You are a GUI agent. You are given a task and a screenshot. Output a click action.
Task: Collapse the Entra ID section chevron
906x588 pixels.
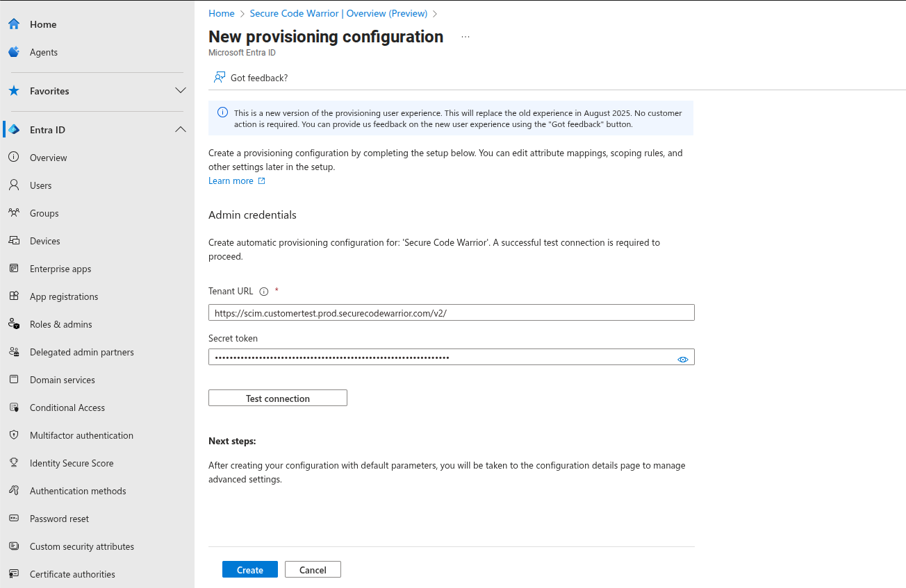coord(181,130)
